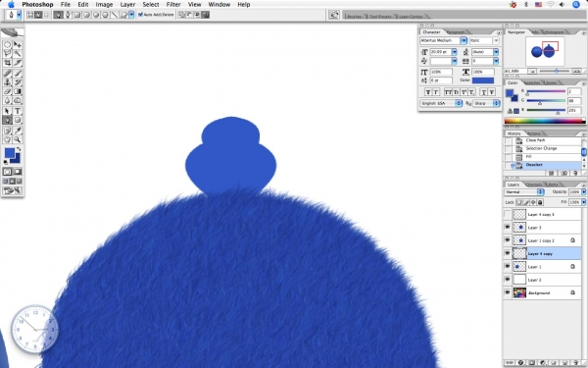Select the Healing Brush tool
The image size is (588, 368).
click(x=7, y=74)
